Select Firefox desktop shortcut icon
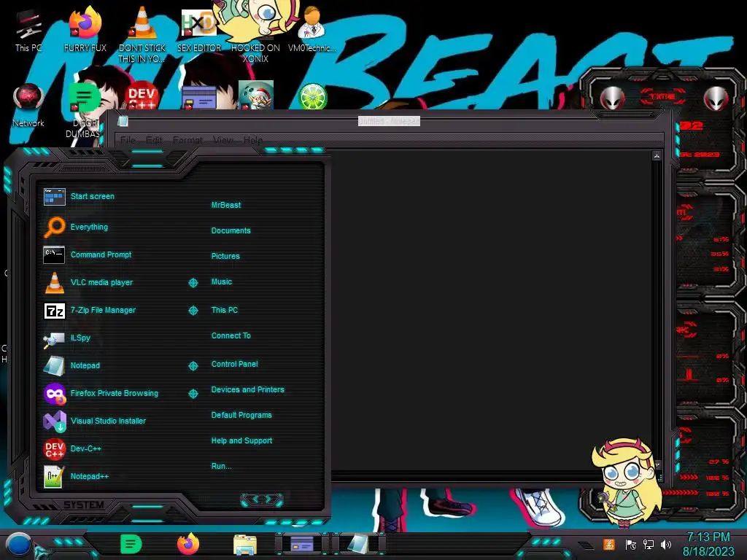Viewport: 747px width, 560px height. point(85,28)
